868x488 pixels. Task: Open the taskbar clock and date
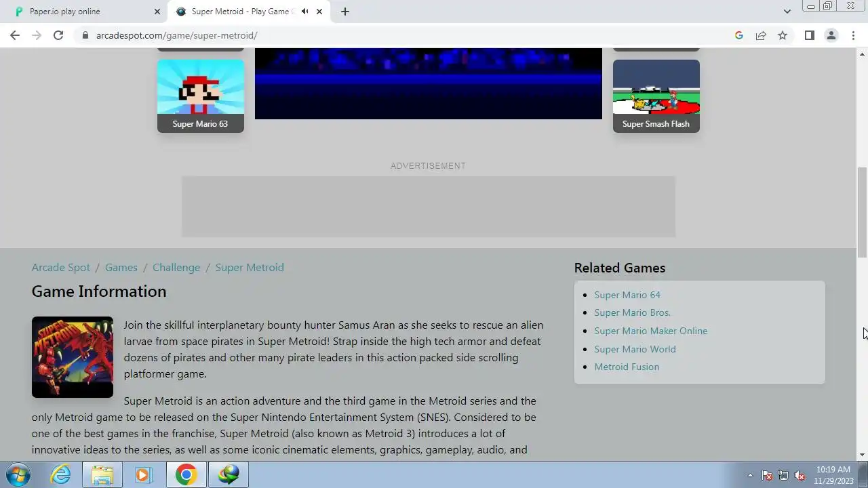tap(833, 475)
